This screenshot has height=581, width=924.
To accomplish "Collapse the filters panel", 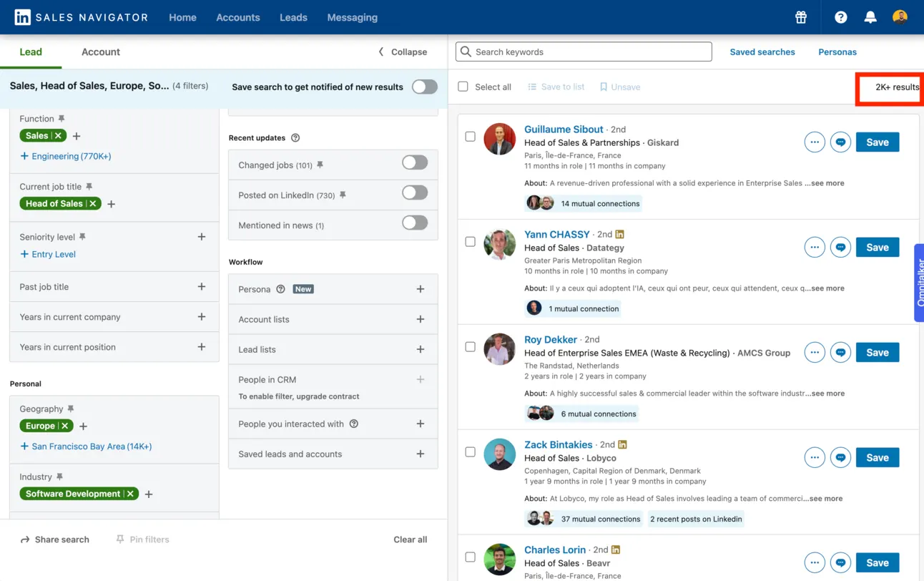I will [x=403, y=52].
